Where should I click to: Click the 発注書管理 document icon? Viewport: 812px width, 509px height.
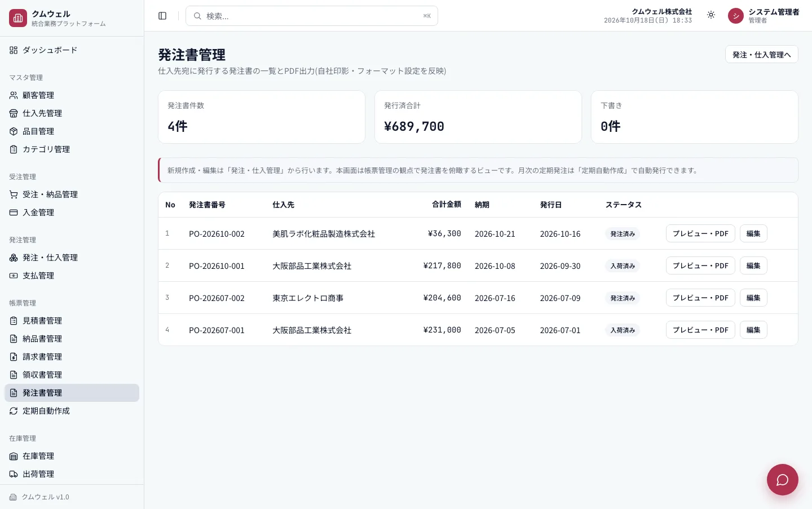[14, 393]
